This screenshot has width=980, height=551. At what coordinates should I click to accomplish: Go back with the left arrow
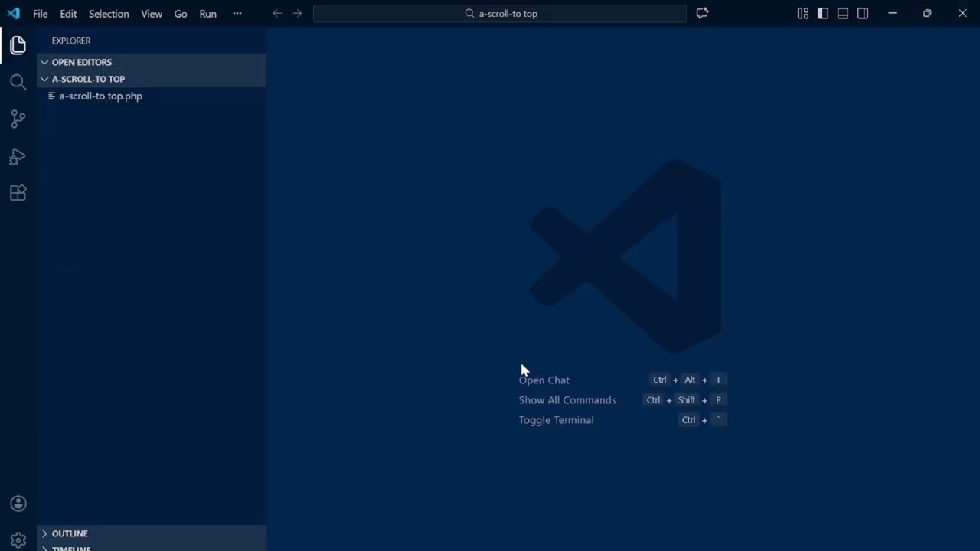pos(277,14)
